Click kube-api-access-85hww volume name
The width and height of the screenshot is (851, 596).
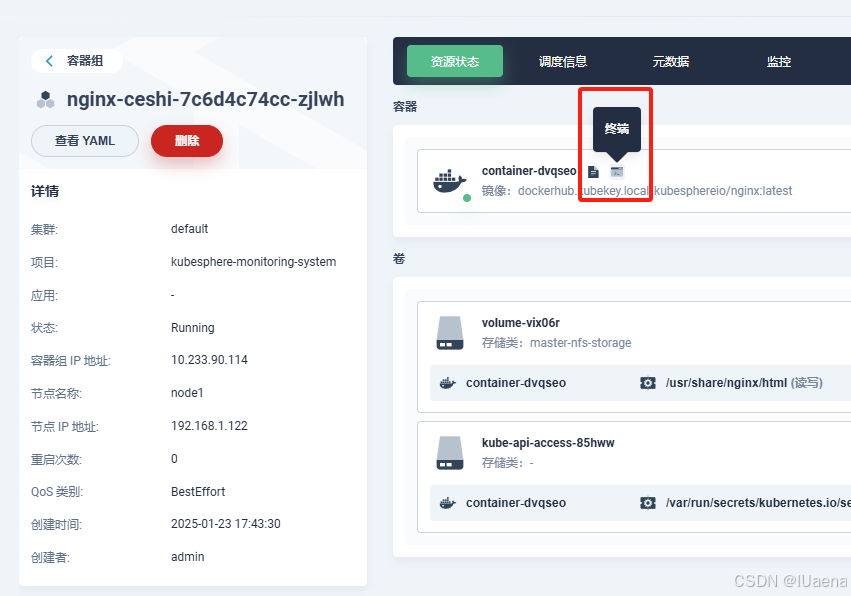coord(548,443)
